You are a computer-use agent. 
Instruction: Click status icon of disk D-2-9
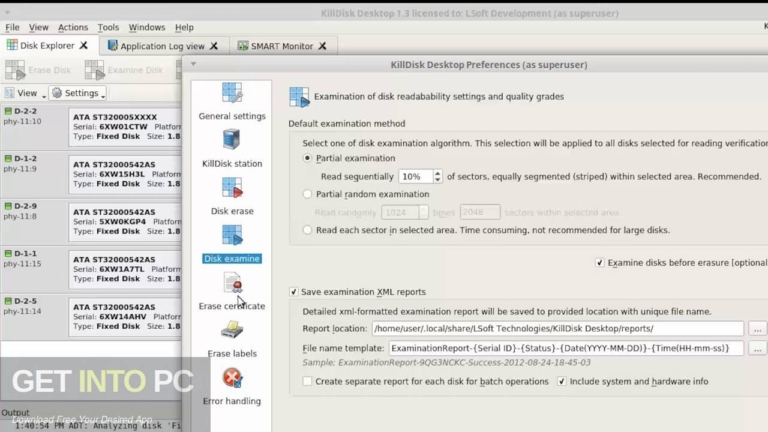(x=8, y=206)
